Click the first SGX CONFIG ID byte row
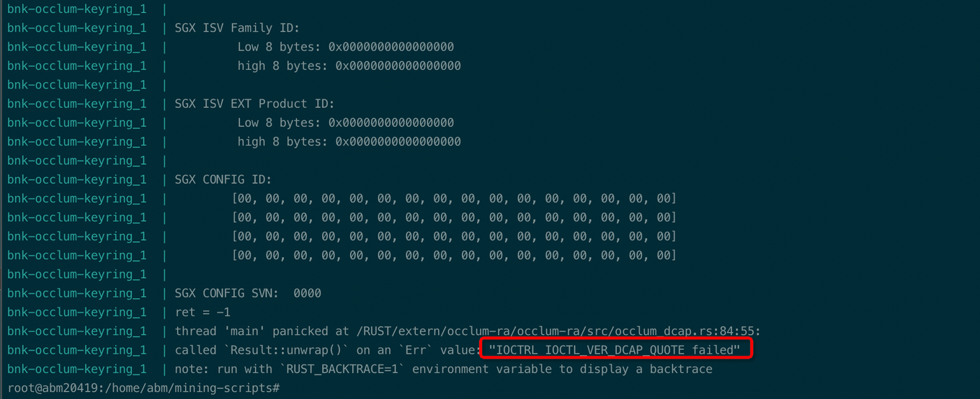The image size is (980, 399). [454, 198]
